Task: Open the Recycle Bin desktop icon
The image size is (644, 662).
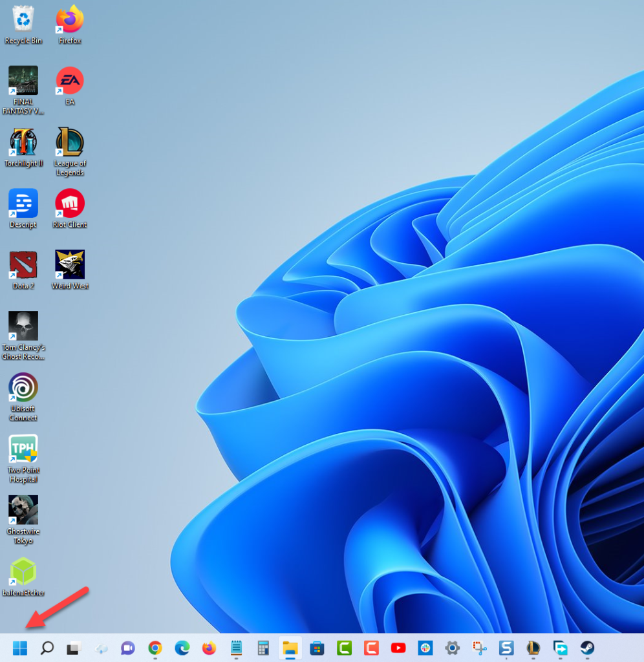Action: coord(23,25)
